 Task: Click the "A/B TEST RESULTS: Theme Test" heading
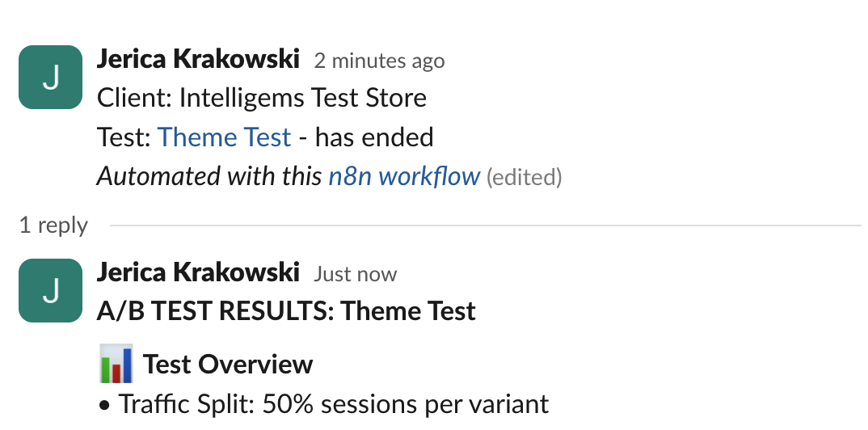286,311
